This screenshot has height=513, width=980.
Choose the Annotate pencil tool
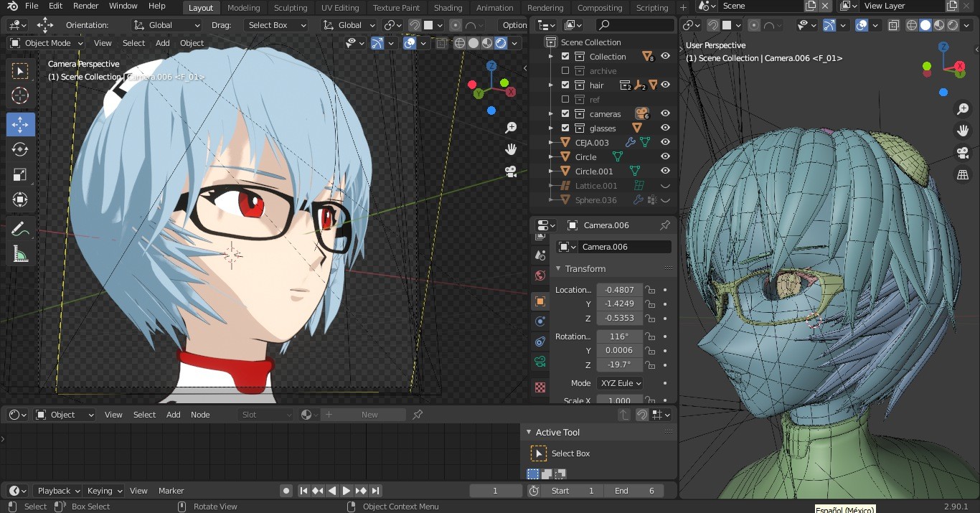click(20, 230)
